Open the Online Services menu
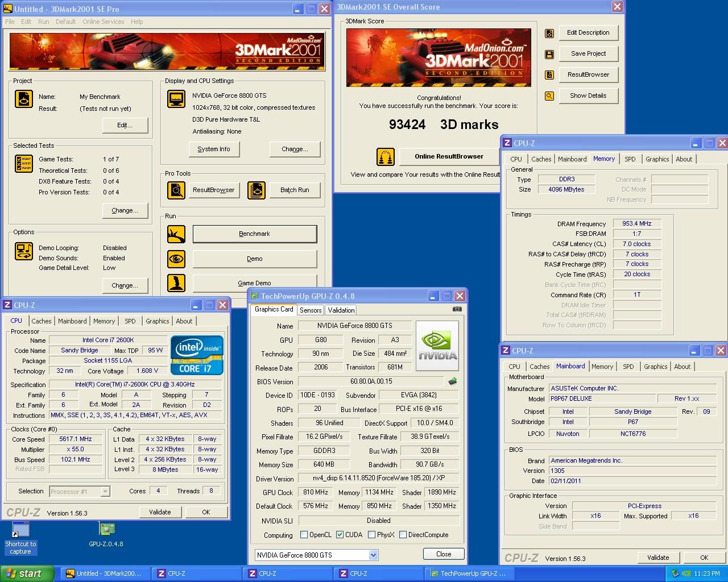Screen dimensions: 728x582 click(x=103, y=22)
